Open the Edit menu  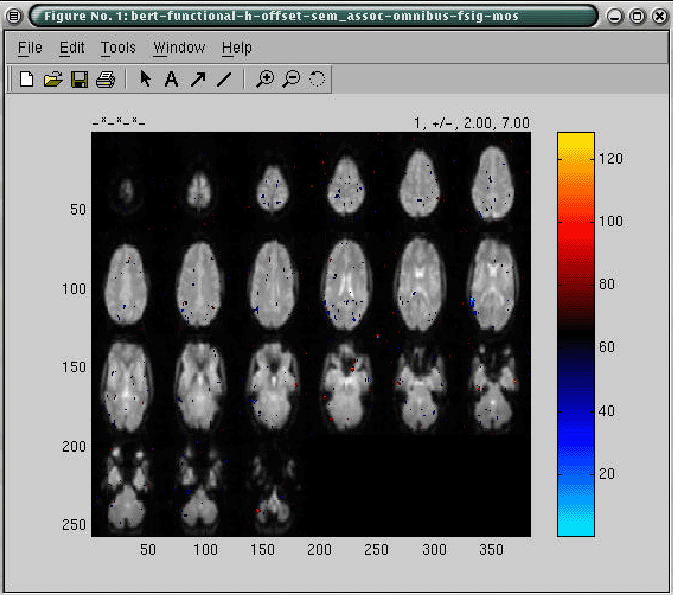(72, 48)
